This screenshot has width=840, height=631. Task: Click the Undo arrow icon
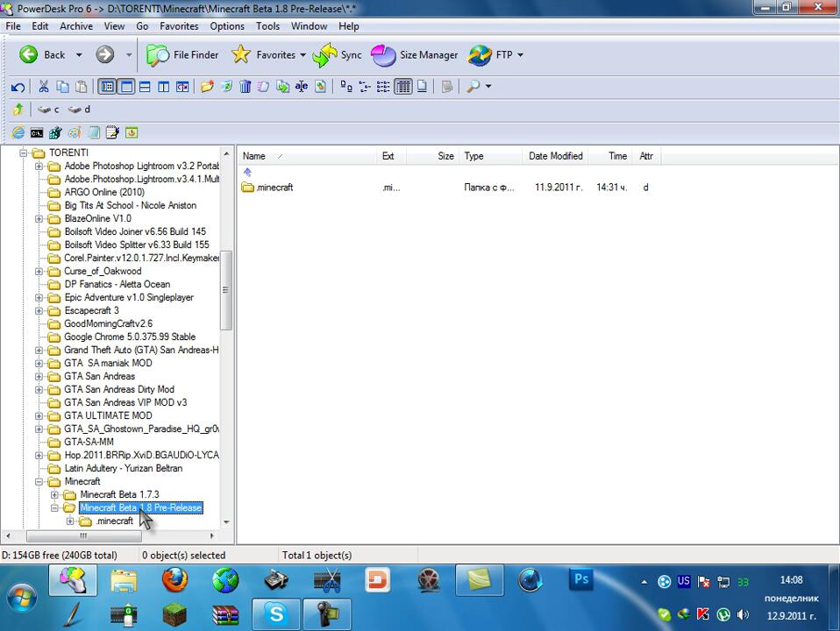point(18,87)
